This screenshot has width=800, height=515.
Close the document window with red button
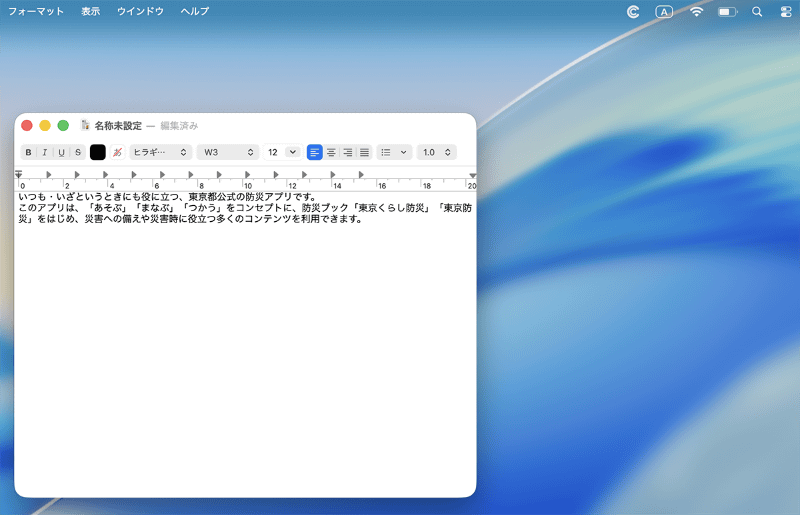(27, 126)
